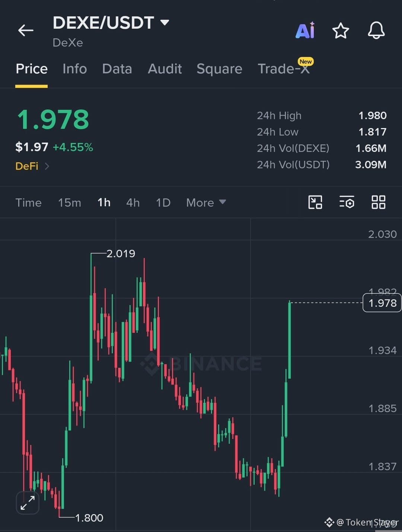
Task: Add DEXE/USDT to favorites with star
Action: [x=341, y=31]
